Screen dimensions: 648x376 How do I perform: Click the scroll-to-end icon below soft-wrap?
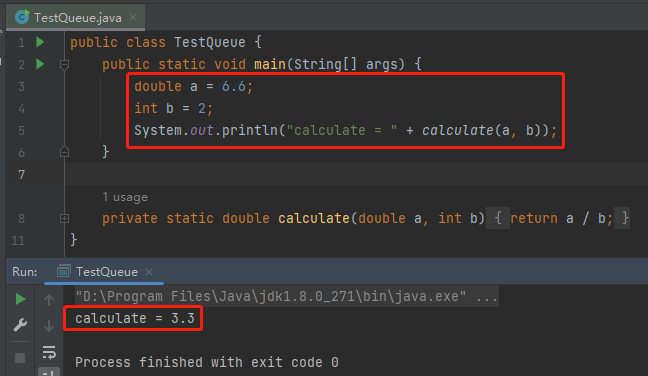[x=49, y=372]
